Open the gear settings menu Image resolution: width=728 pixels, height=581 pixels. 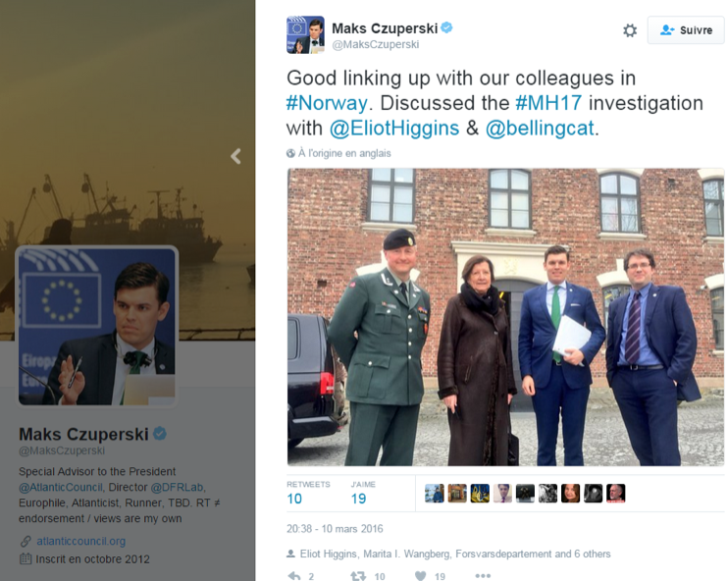(630, 30)
